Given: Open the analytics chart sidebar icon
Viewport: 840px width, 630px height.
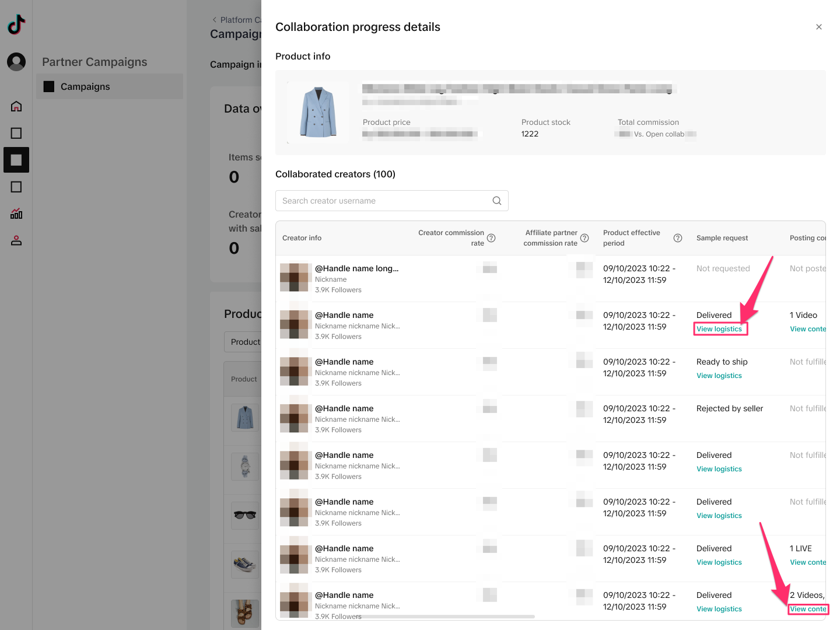Looking at the screenshot, I should tap(16, 213).
